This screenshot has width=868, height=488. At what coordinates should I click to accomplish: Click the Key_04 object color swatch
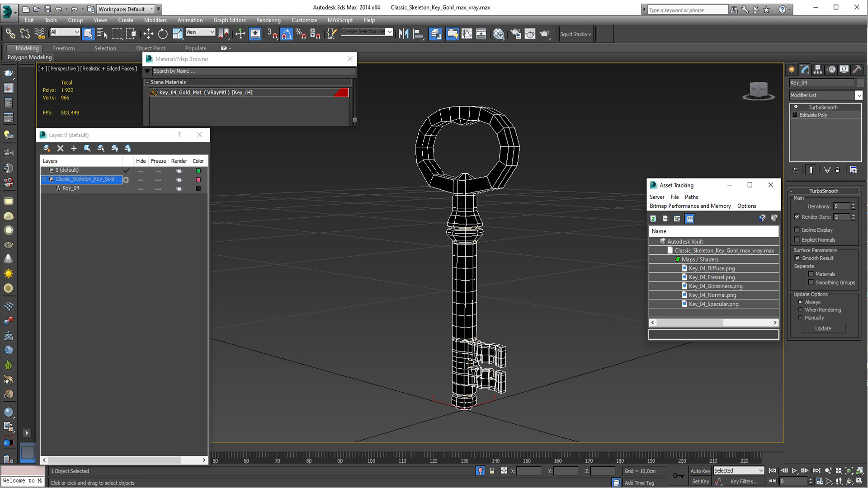click(x=198, y=188)
